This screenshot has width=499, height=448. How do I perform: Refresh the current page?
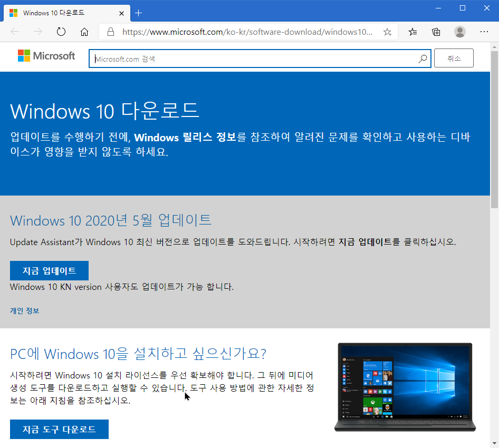pyautogui.click(x=61, y=32)
